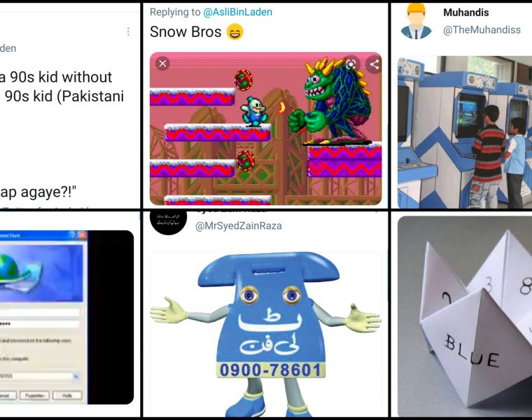532x420 pixels.
Task: Tap the lens search icon on image
Action: 351,64
